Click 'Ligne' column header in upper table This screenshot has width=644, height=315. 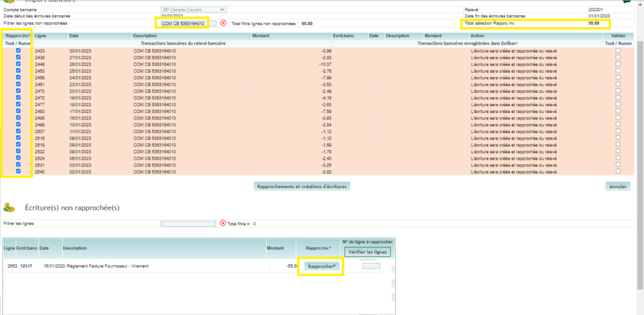click(40, 36)
